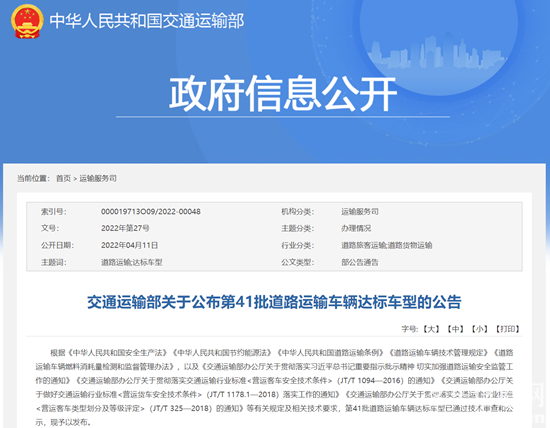Click 道路旅客运输,道路货物运输 industry category
The width and height of the screenshot is (550, 428).
tap(387, 245)
